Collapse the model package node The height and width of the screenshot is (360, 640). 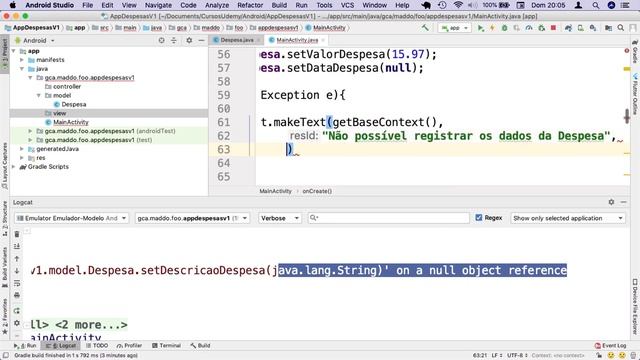[39, 96]
